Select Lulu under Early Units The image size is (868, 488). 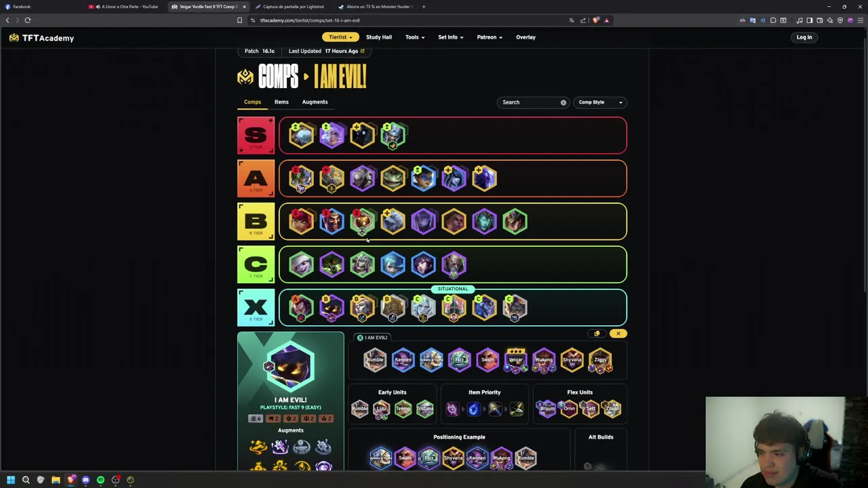coord(381,409)
